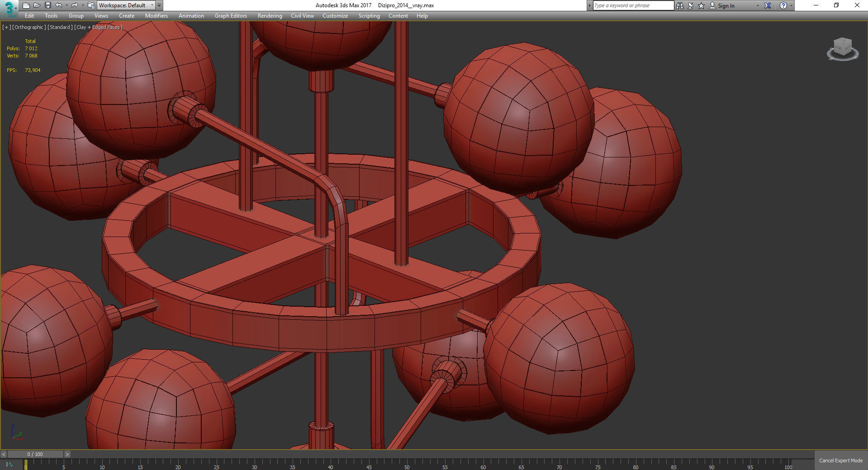868x470 pixels.
Task: Open the Modifiers menu
Action: tap(156, 16)
